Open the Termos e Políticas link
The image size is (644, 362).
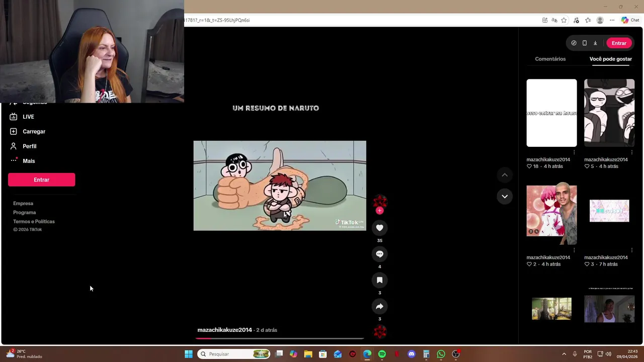click(x=34, y=222)
